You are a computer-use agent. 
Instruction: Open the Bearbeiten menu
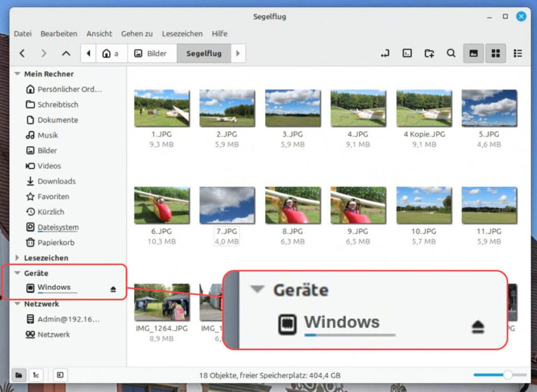[x=59, y=34]
